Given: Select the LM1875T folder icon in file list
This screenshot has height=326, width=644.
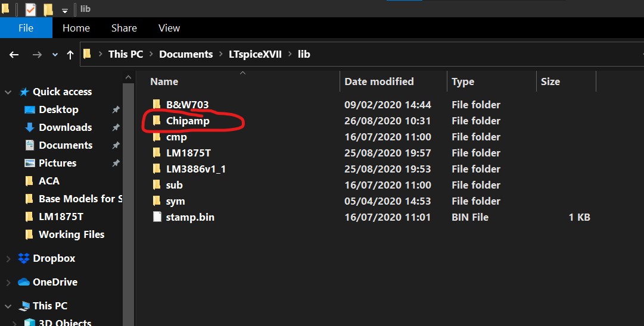Looking at the screenshot, I should click(x=157, y=152).
